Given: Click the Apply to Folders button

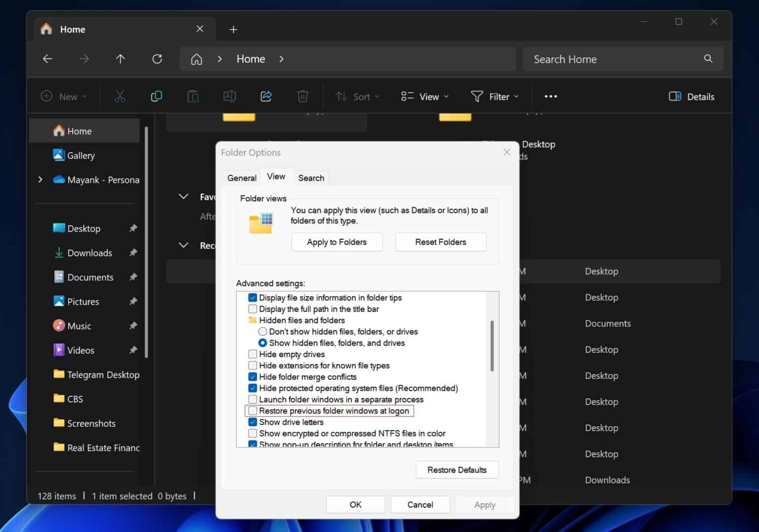Looking at the screenshot, I should pyautogui.click(x=337, y=242).
